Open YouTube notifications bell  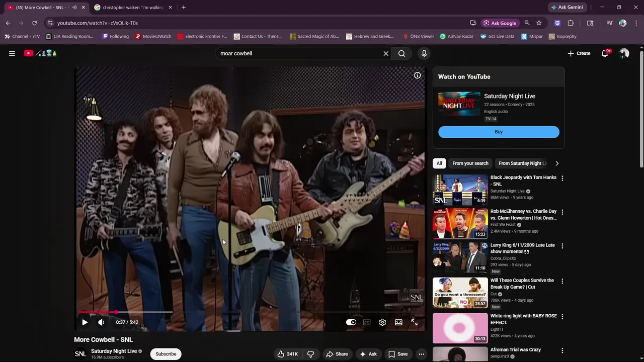pyautogui.click(x=605, y=53)
